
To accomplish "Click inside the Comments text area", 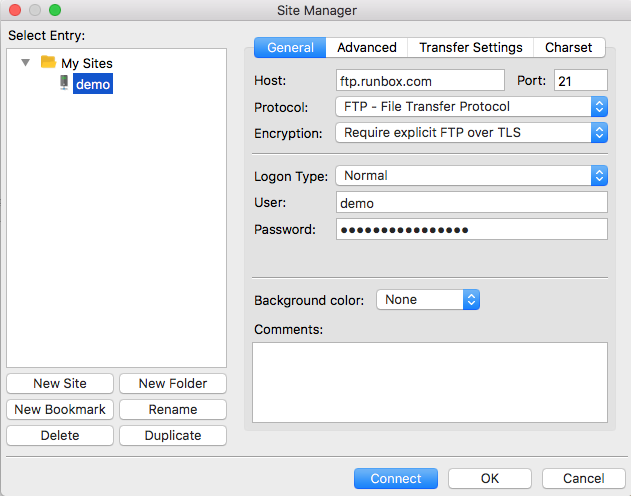I will 429,381.
